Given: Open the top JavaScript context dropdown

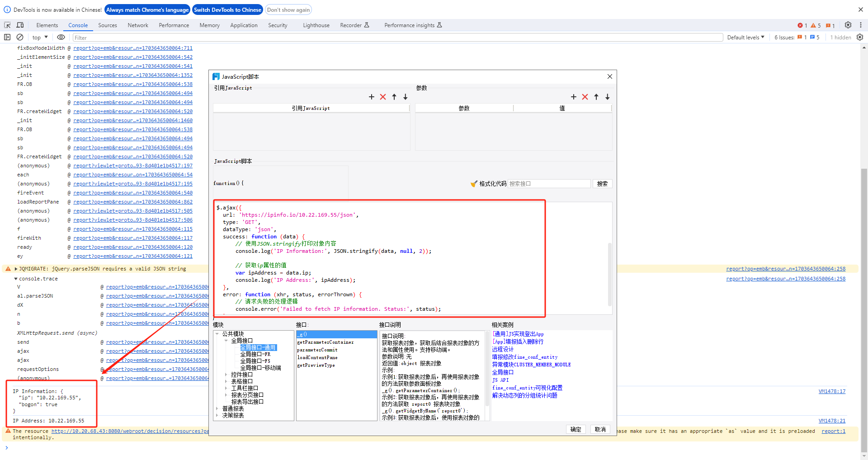Looking at the screenshot, I should 40,38.
